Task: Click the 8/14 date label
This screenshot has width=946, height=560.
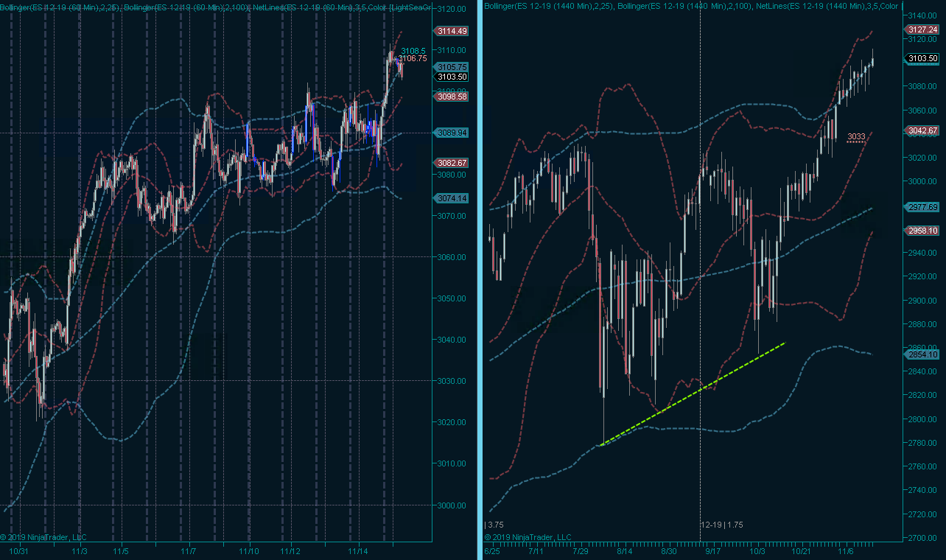Action: click(625, 551)
